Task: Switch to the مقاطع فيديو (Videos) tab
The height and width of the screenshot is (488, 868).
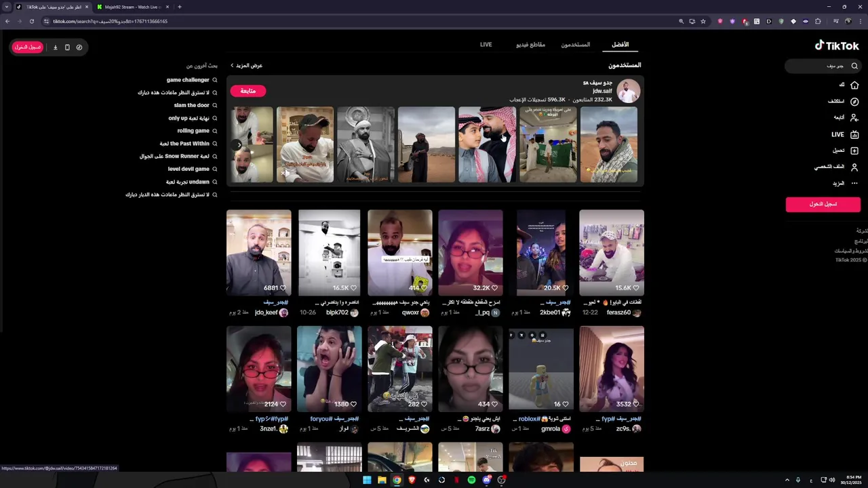Action: tap(530, 45)
